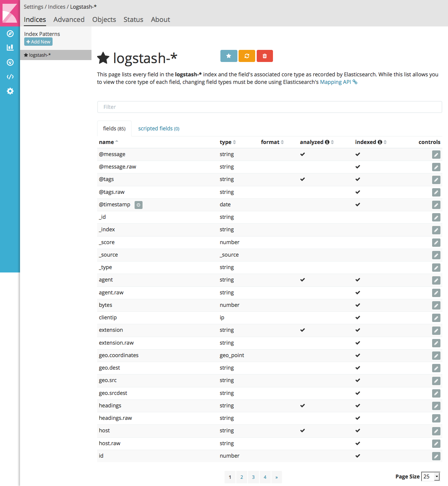Screen dimensions: 448x486
Task: Click the headings.raw field name
Action: [115, 418]
